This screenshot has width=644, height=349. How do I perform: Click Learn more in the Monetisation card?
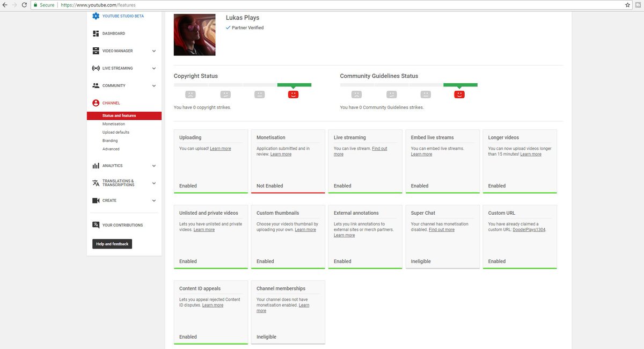click(x=281, y=154)
